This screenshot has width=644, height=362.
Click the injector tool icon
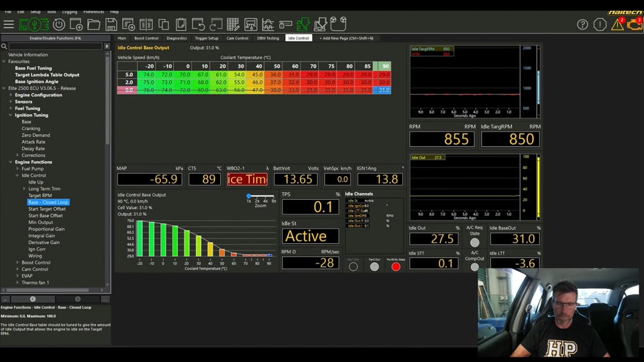(286, 25)
